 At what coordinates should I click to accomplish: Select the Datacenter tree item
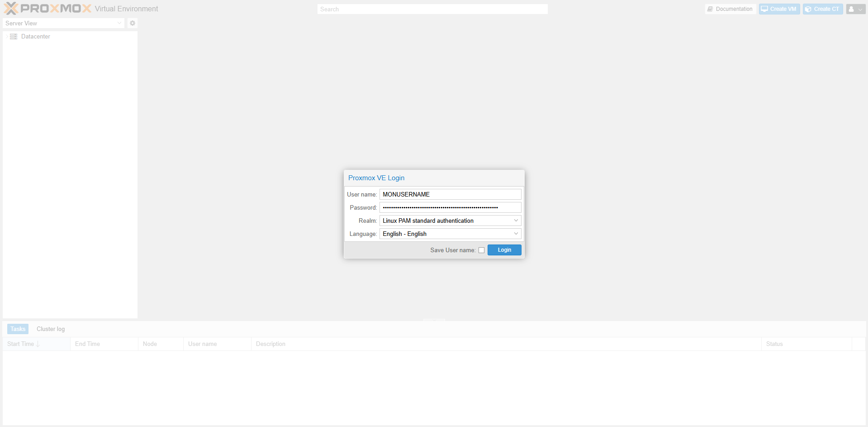[35, 37]
